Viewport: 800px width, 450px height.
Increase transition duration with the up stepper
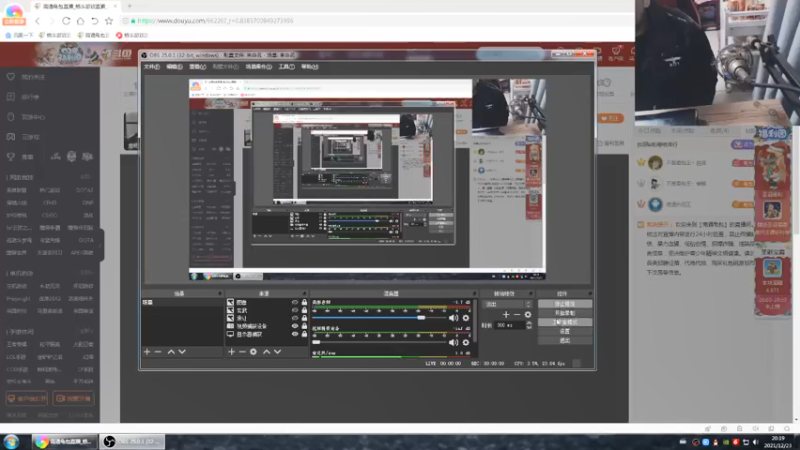[529, 323]
